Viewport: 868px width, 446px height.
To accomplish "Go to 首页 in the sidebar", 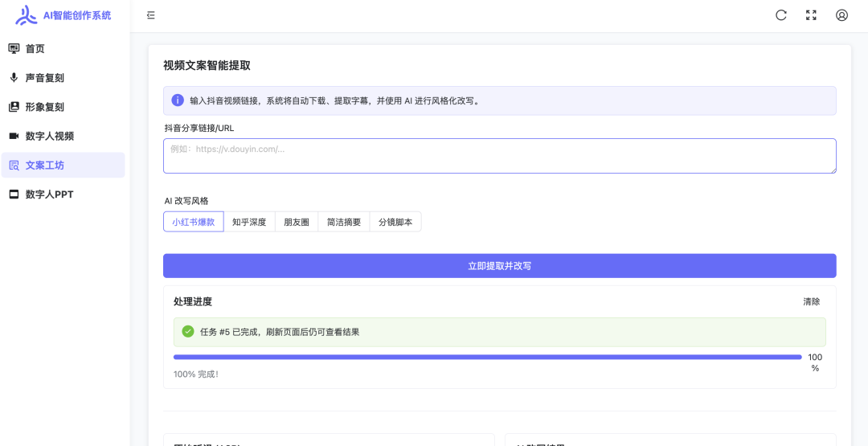I will point(63,49).
